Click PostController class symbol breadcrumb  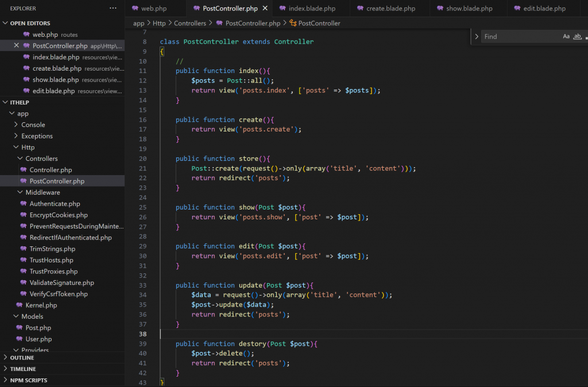(x=319, y=23)
